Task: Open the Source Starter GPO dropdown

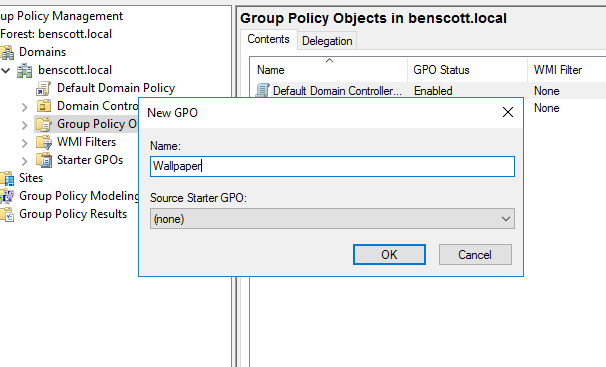Action: pos(332,219)
